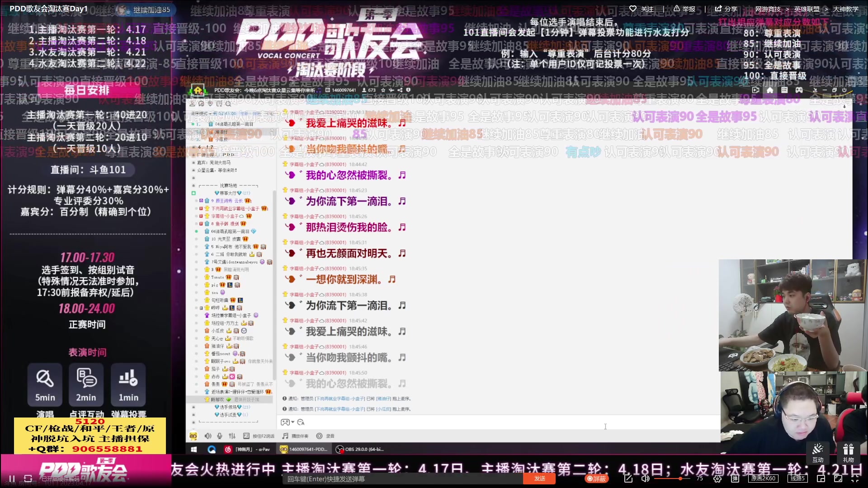Toggle the 屏蔽 danmaku block switch
Viewport: 868px width, 488px height.
[x=597, y=479]
